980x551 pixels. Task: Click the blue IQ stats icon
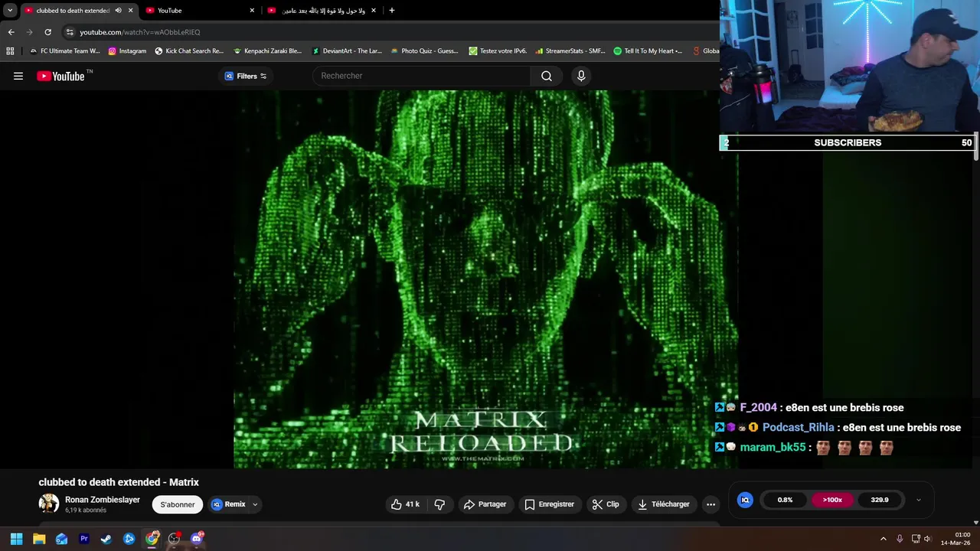745,500
